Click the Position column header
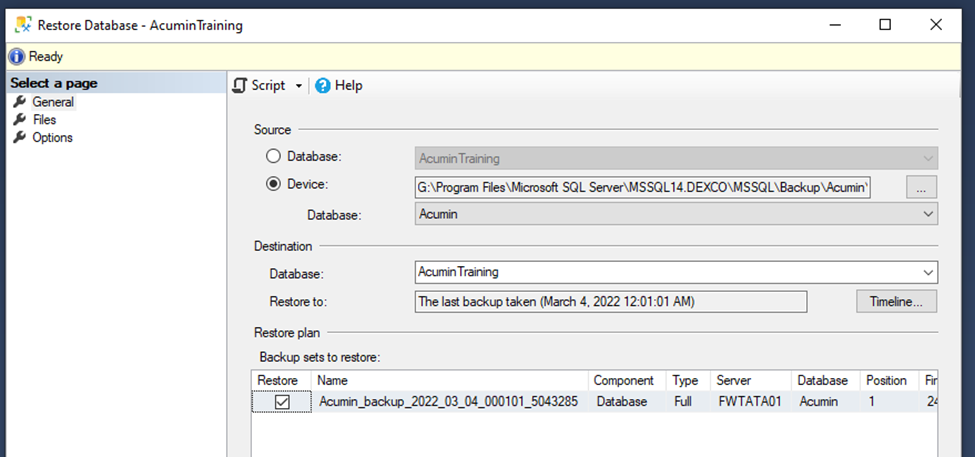 tap(890, 381)
